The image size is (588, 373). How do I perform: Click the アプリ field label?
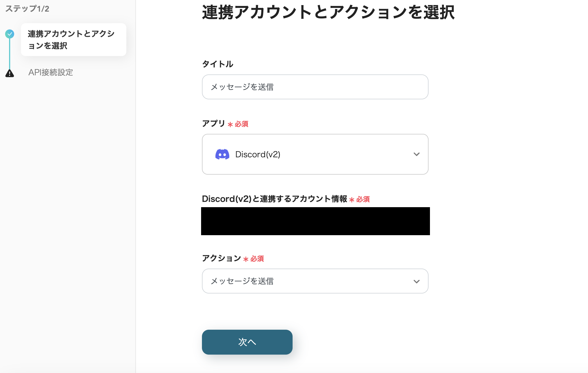[x=213, y=123]
